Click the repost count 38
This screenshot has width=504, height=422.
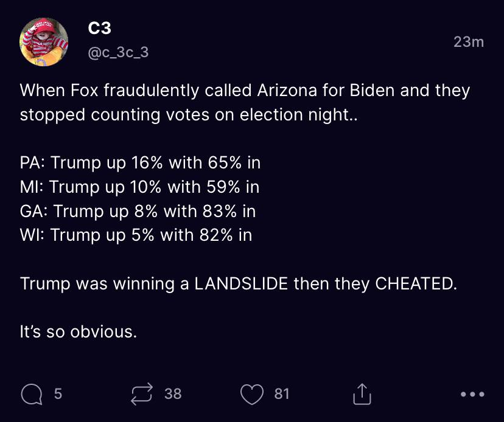[x=173, y=394]
